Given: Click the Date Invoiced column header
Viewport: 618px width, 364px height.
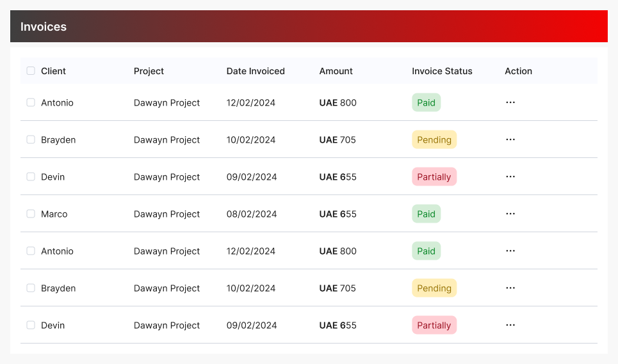Looking at the screenshot, I should pyautogui.click(x=256, y=71).
